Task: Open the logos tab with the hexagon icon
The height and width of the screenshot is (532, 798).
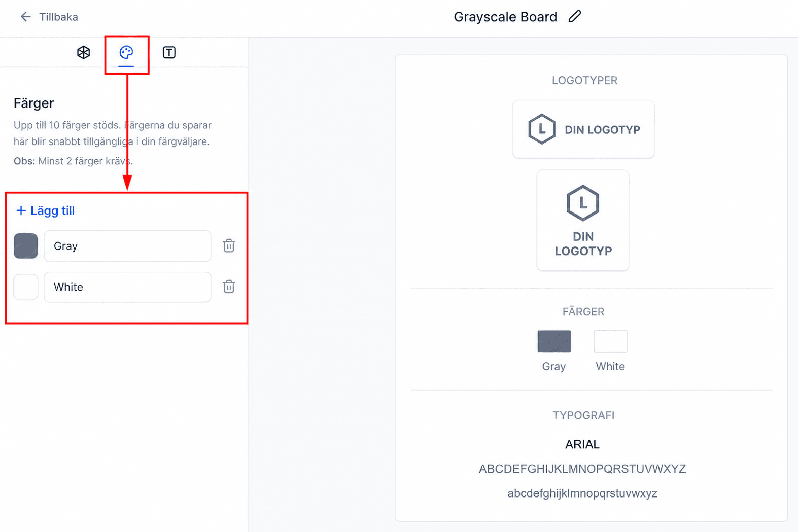Action: (84, 52)
